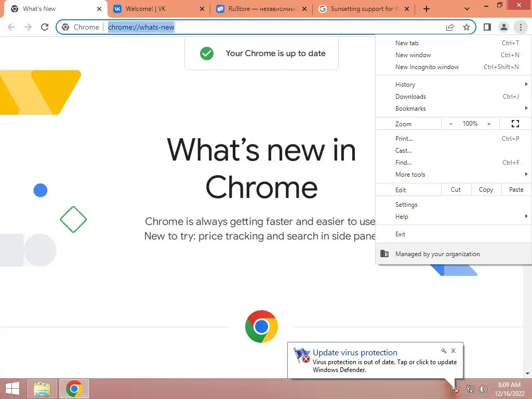Close the RuStore tab
This screenshot has height=399, width=532.
[x=304, y=9]
